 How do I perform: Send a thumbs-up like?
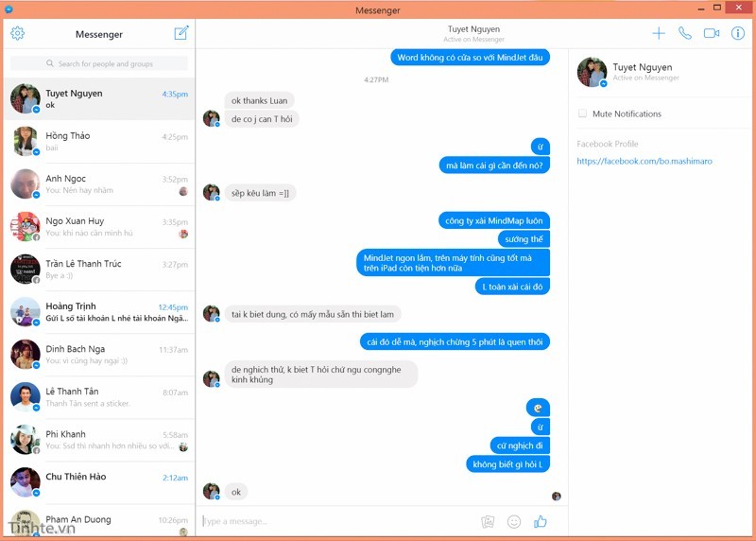tap(540, 522)
